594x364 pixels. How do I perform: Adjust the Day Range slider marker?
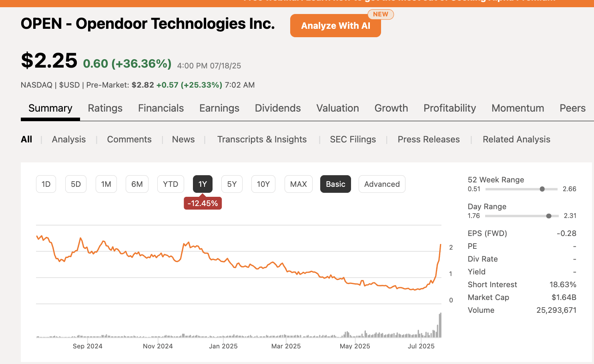pyautogui.click(x=548, y=216)
